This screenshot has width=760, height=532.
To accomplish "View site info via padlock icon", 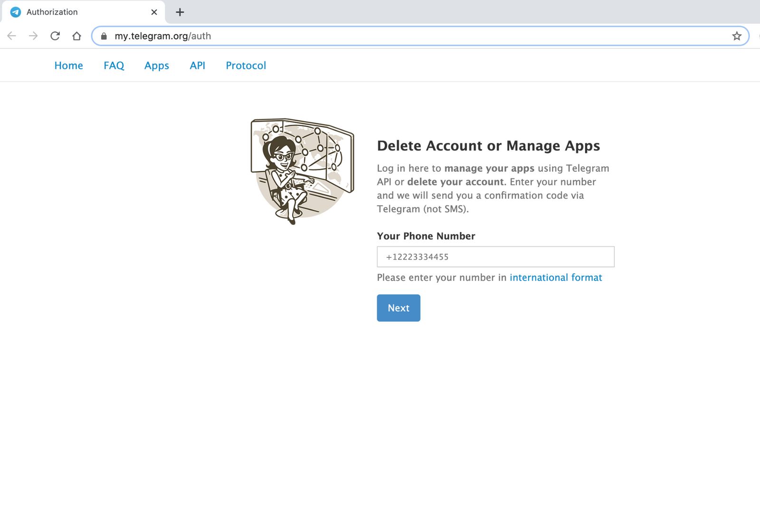I will [x=104, y=36].
